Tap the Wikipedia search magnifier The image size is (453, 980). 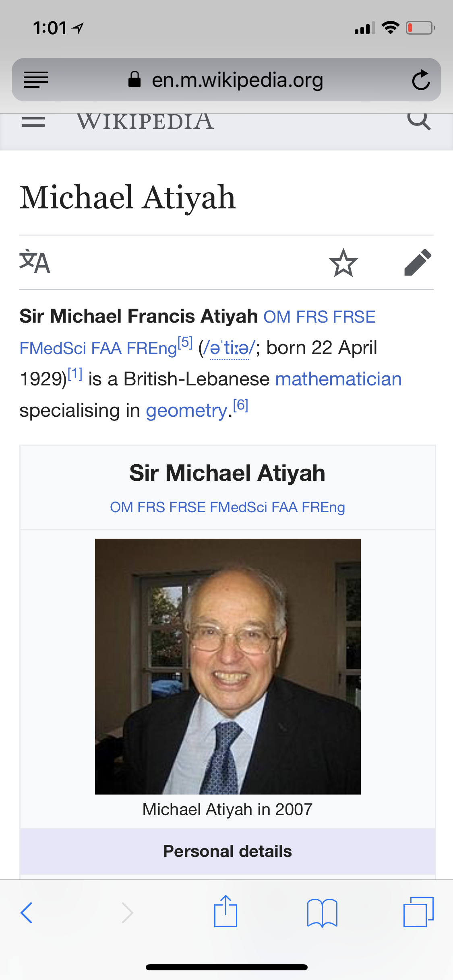419,121
